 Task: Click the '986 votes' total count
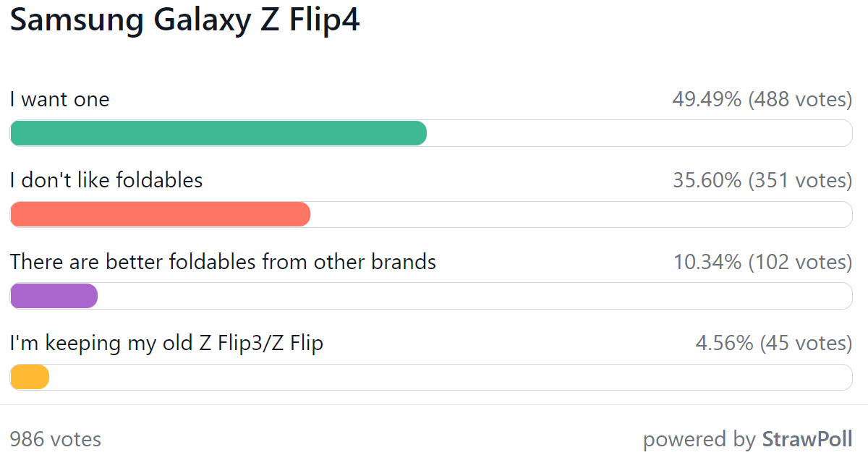[x=56, y=439]
